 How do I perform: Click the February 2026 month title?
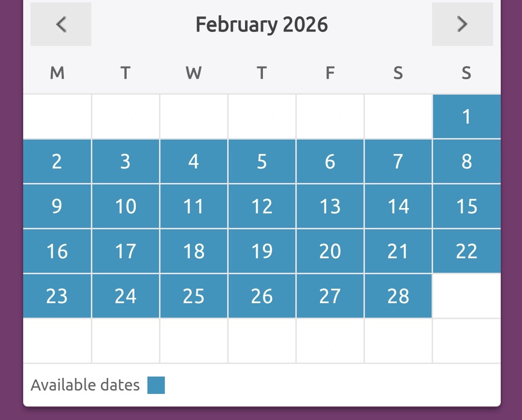261,24
